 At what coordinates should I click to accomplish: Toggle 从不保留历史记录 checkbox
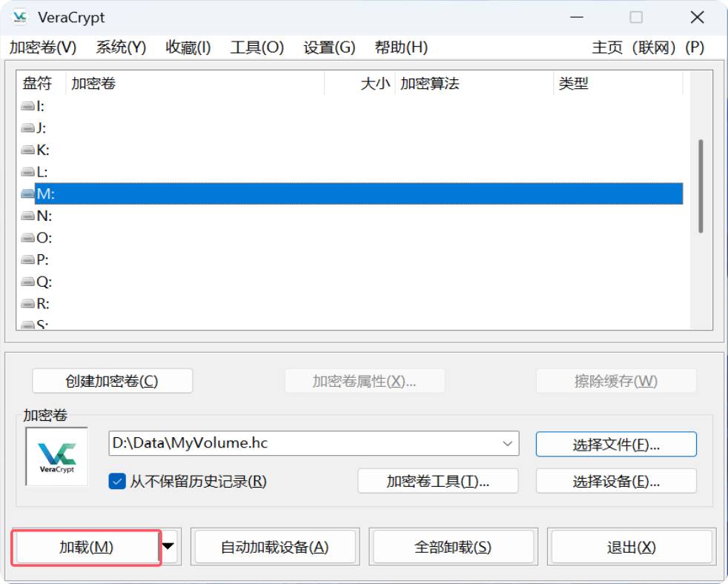click(117, 481)
